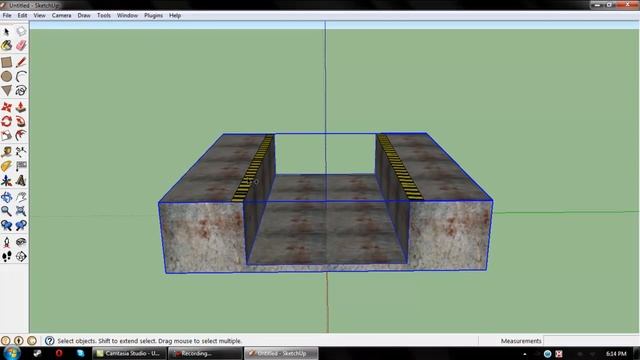The height and width of the screenshot is (360, 640).
Task: Go to the Previous camera view
Action: 7,225
